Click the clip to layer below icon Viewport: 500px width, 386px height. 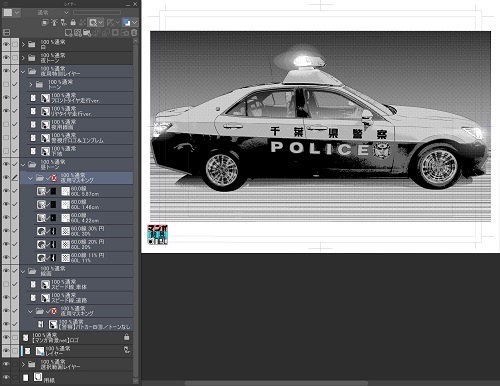(45, 22)
